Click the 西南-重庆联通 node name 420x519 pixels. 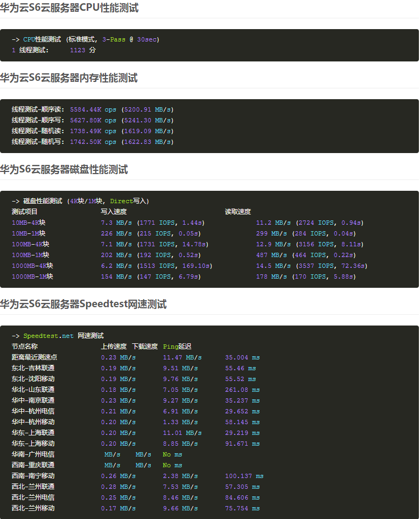click(x=33, y=465)
